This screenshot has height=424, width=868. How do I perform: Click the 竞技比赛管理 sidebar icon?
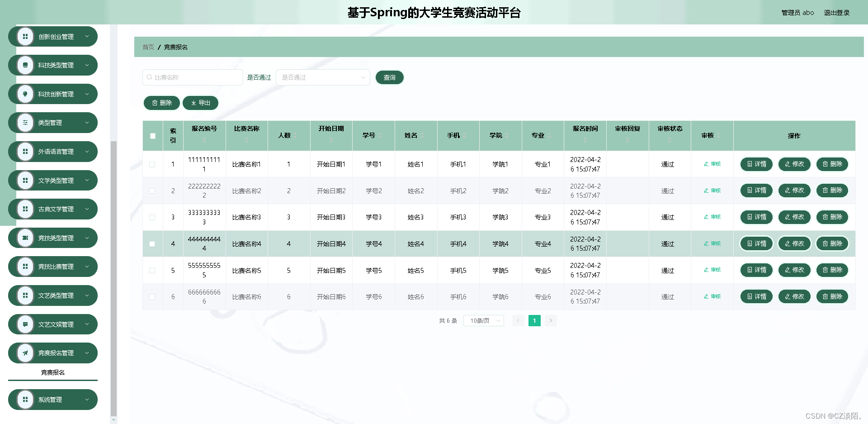click(25, 267)
